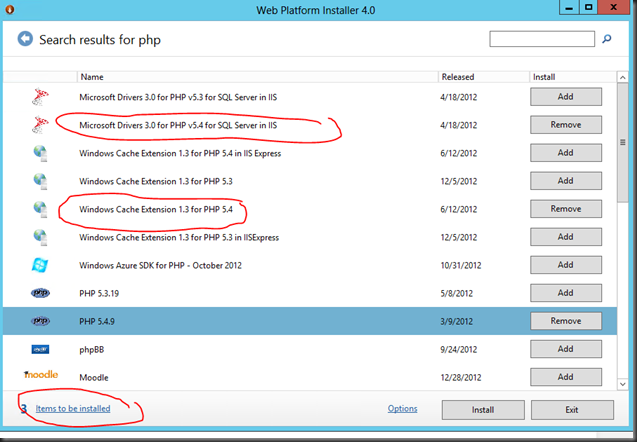Sort by Released column header
This screenshot has height=442, width=637.
pyautogui.click(x=484, y=77)
